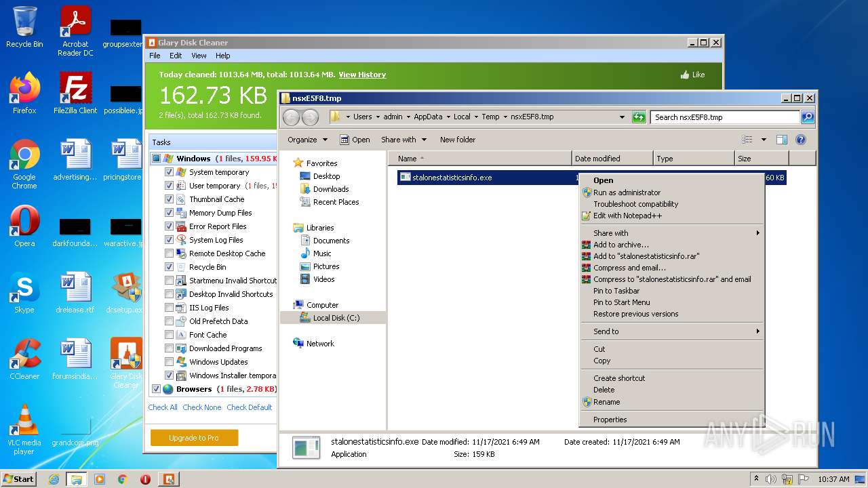Open the Recycle Bin desktop icon
Image resolution: width=868 pixels, height=488 pixels.
pyautogui.click(x=24, y=27)
